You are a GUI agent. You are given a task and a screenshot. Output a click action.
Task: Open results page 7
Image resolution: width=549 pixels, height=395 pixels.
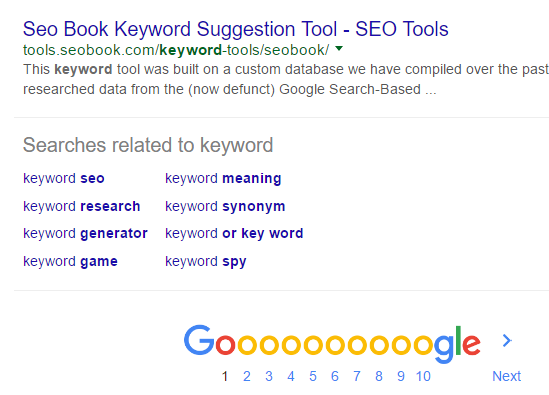pyautogui.click(x=357, y=376)
